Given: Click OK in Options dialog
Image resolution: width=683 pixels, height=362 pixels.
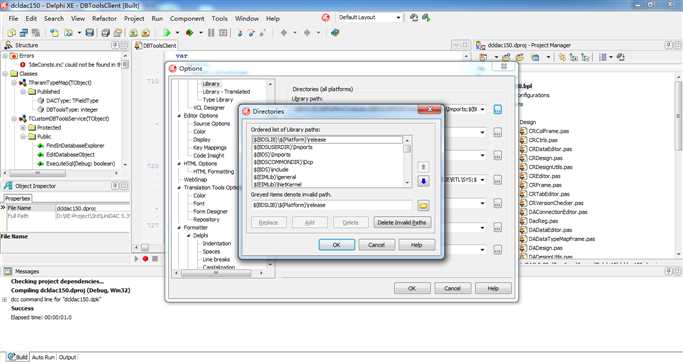Looking at the screenshot, I should coord(412,288).
